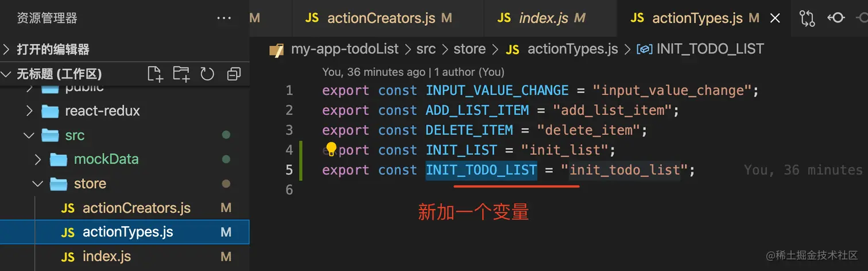Click the JS icon of actionCreators.js in tree
The image size is (868, 271).
[x=68, y=208]
